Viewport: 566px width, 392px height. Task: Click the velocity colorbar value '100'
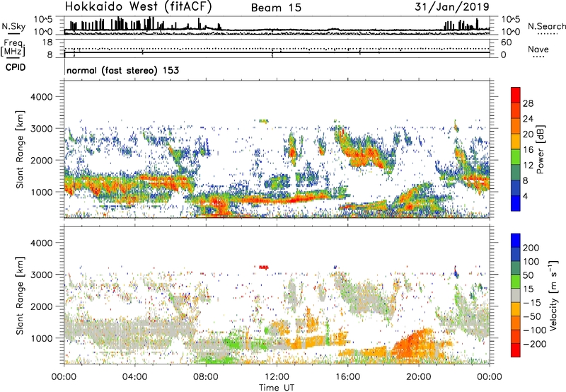531,262
